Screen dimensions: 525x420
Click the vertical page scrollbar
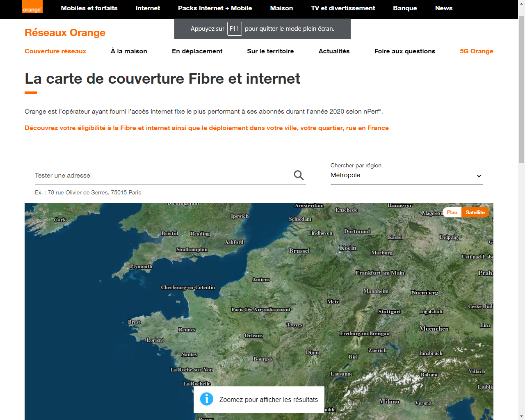[x=521, y=90]
